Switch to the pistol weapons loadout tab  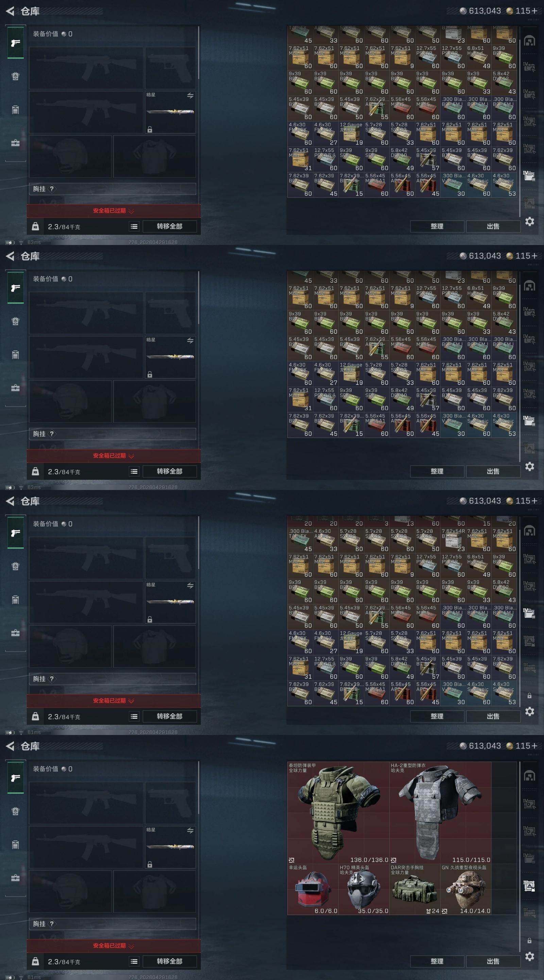tap(16, 778)
